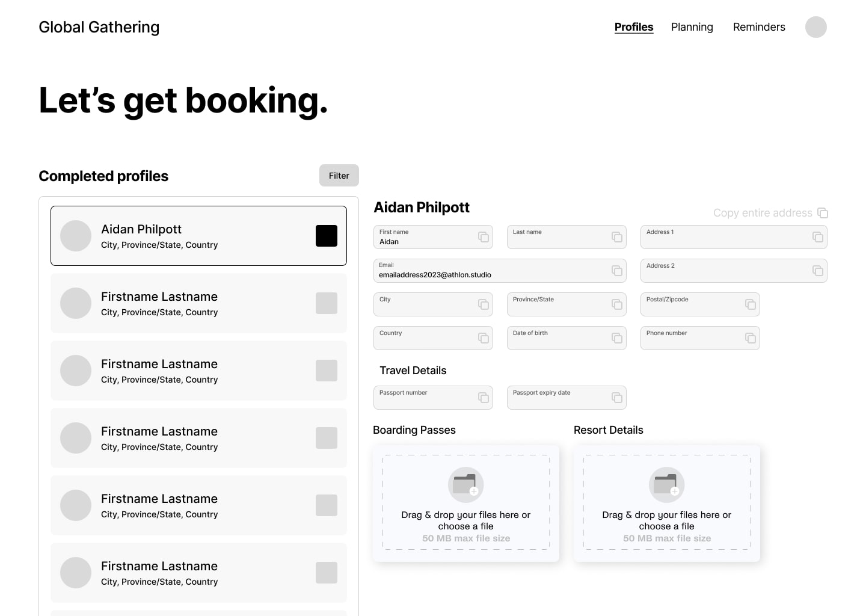Copy the Phone number value
The width and height of the screenshot is (866, 616).
pyautogui.click(x=751, y=338)
